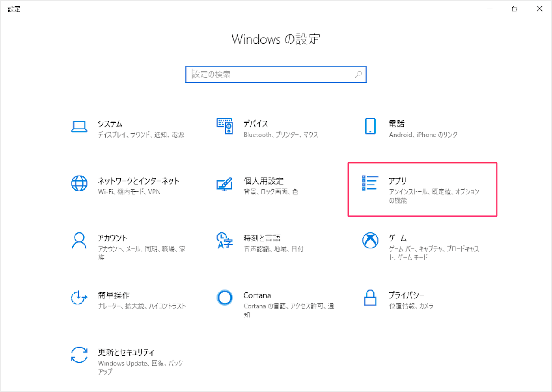The height and width of the screenshot is (392, 552).
Task: Select the プライバシー padlock icon
Action: tap(370, 298)
